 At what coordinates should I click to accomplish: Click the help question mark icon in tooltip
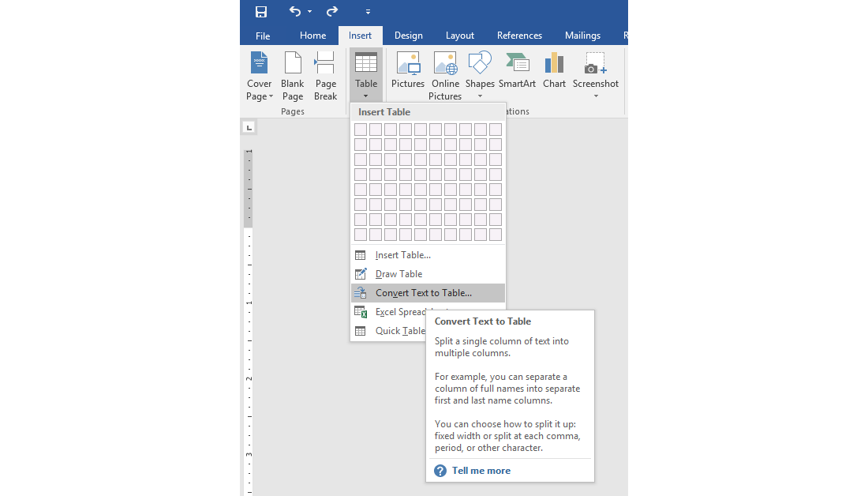click(440, 471)
